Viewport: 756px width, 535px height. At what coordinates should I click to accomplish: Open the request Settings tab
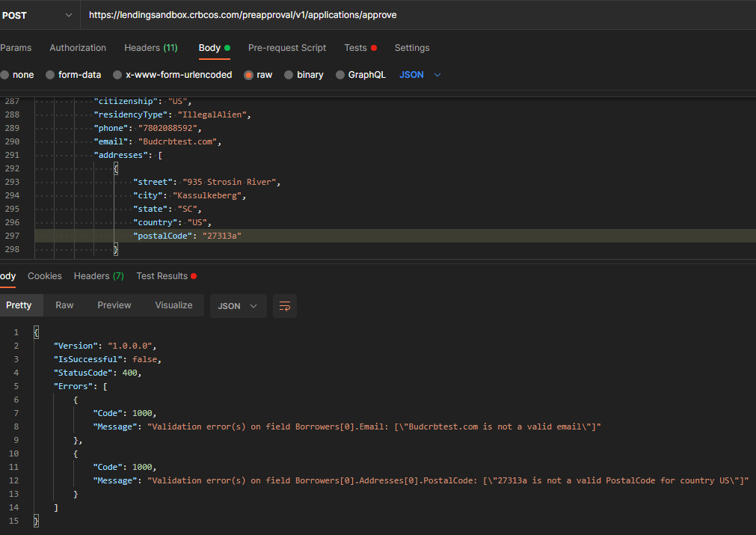pos(412,48)
